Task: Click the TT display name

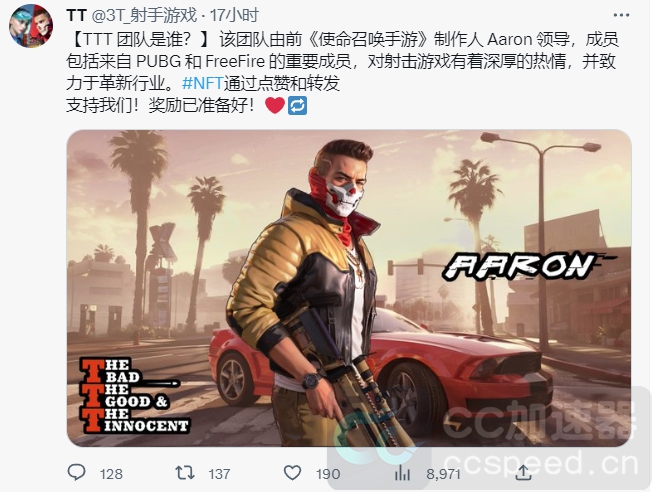Action: point(76,16)
